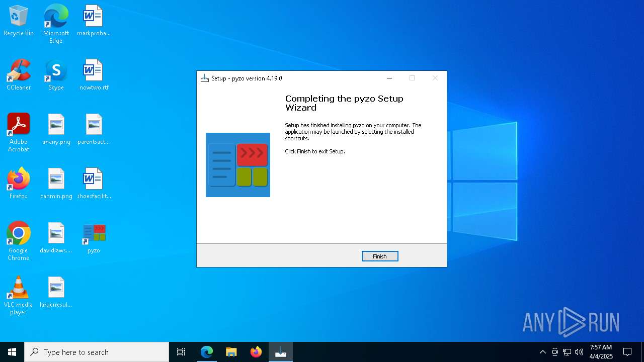Open the Windows Start menu
Screen dimensions: 644x362
tap(12, 352)
